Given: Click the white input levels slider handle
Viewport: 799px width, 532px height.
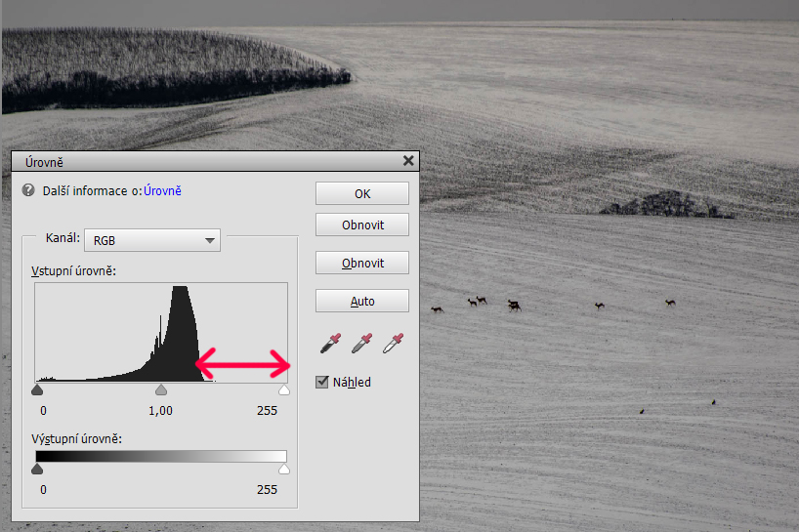Looking at the screenshot, I should 284,390.
